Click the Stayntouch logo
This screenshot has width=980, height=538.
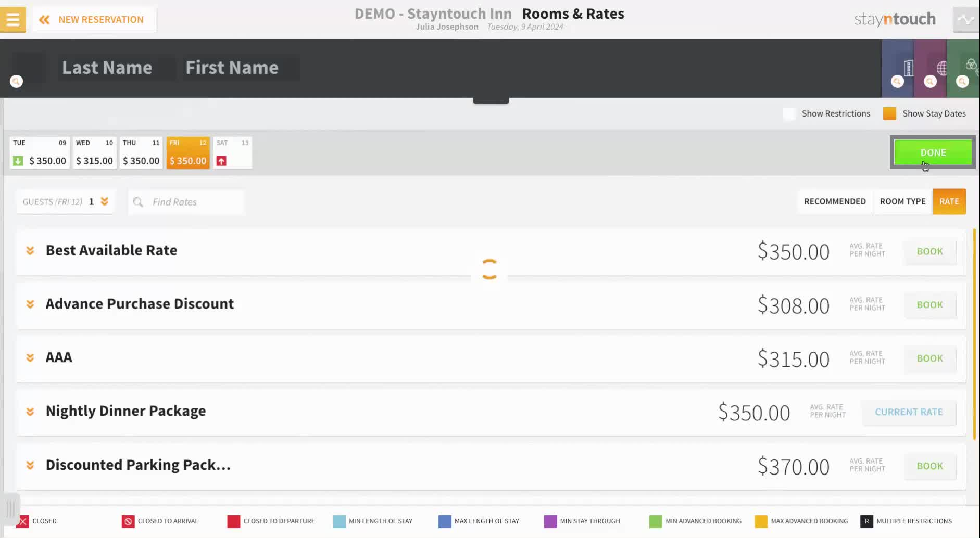pos(895,19)
